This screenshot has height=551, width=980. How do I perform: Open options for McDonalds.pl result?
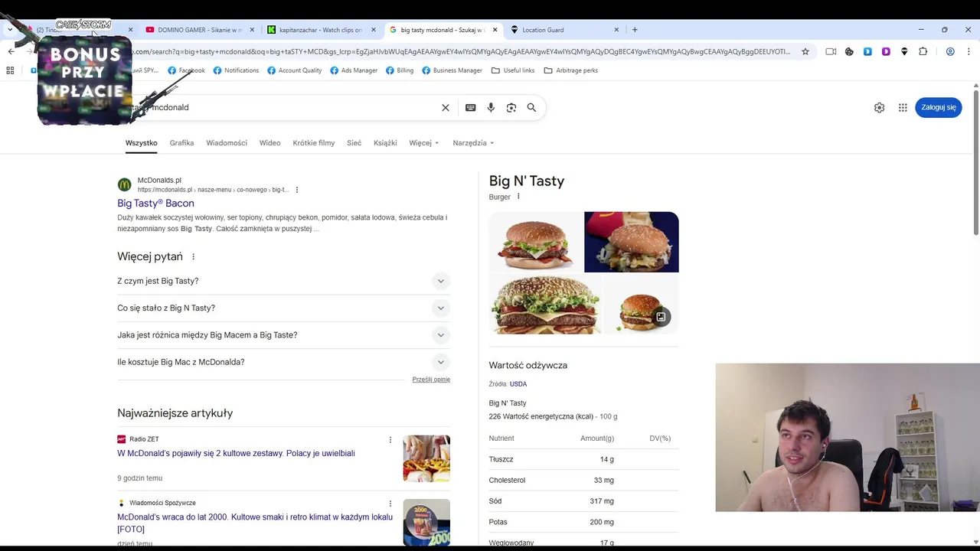click(x=297, y=190)
